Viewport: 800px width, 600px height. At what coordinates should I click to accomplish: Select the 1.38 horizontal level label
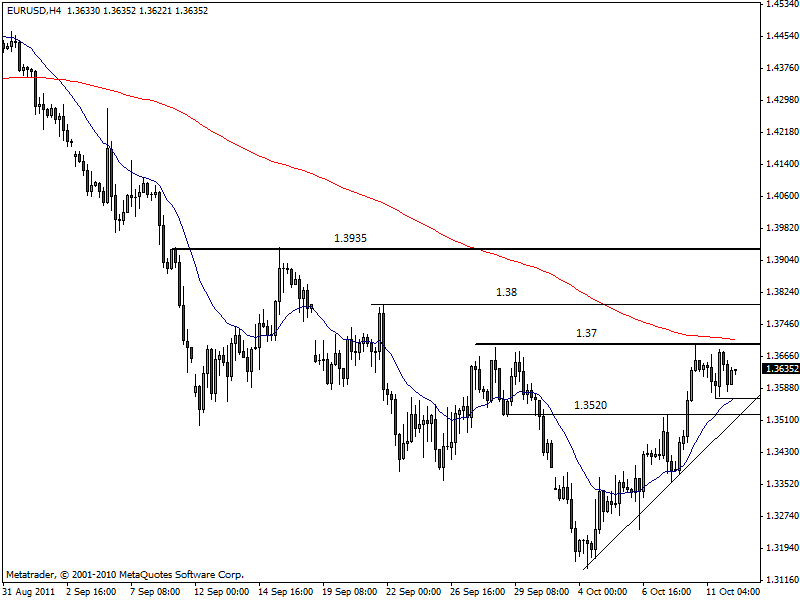(x=507, y=293)
